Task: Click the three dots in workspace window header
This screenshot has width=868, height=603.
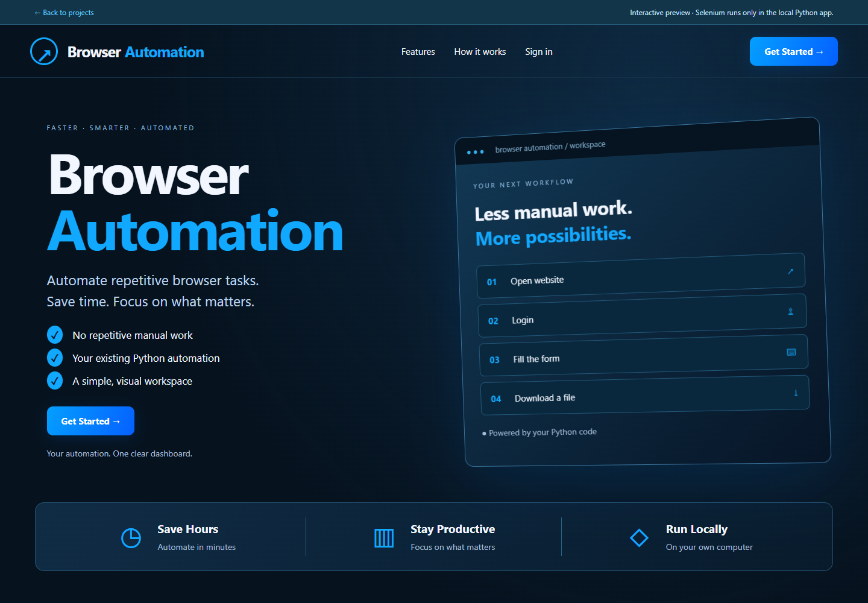Action: 475,152
